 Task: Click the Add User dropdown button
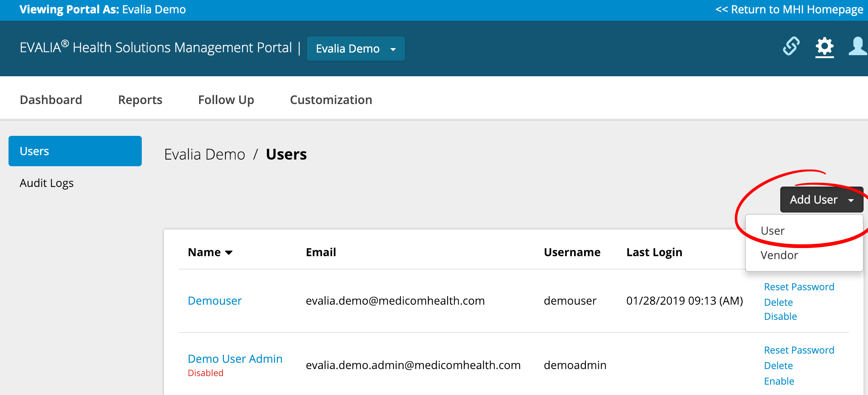tap(822, 200)
